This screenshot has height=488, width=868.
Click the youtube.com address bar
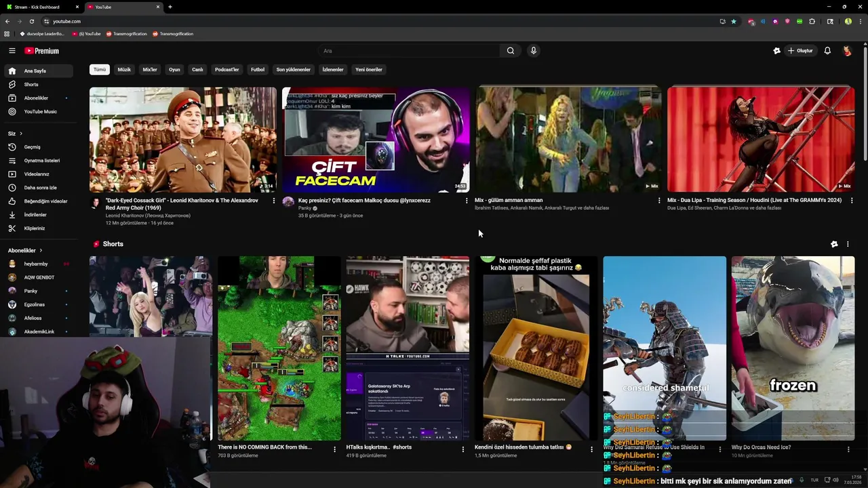(x=380, y=21)
